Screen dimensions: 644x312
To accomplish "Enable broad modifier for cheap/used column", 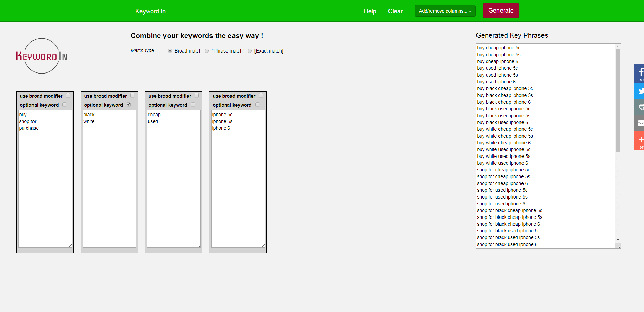I will 197,96.
